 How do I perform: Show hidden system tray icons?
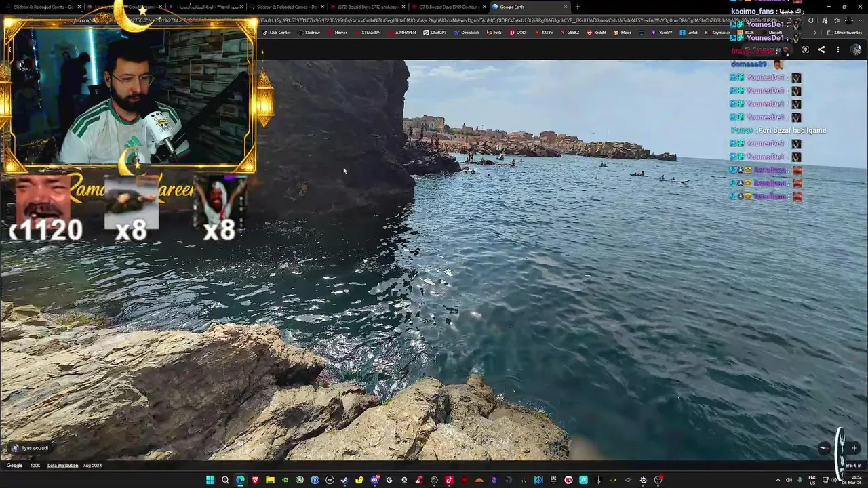pyautogui.click(x=778, y=480)
